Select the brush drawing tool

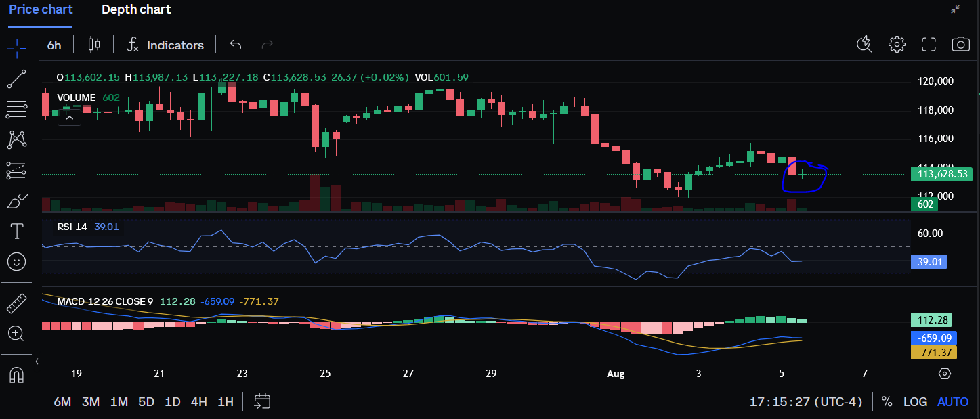(x=17, y=201)
